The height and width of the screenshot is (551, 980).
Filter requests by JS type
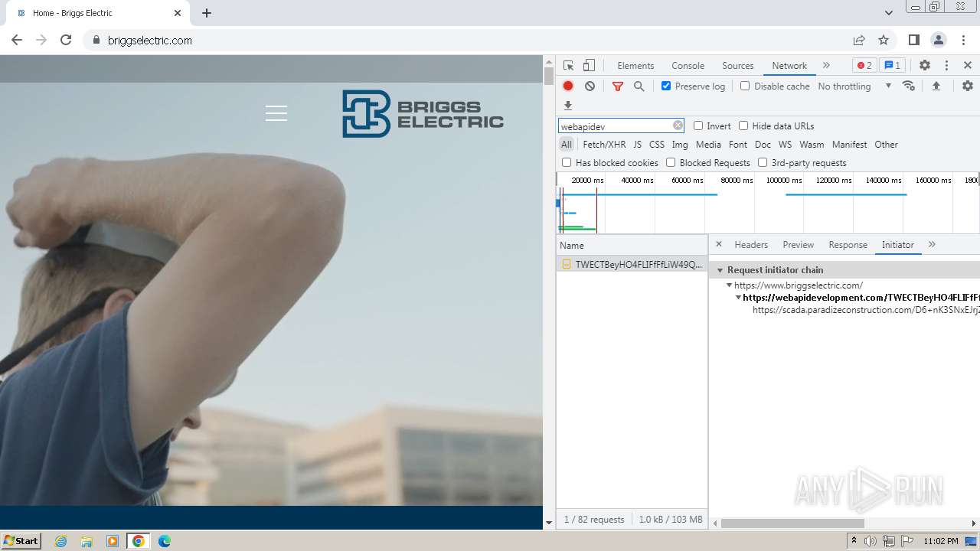point(637,144)
